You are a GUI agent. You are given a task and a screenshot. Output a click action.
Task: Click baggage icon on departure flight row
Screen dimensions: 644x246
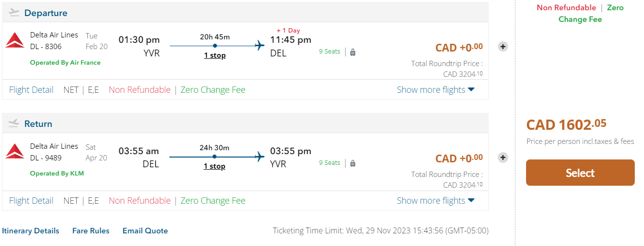tap(353, 52)
